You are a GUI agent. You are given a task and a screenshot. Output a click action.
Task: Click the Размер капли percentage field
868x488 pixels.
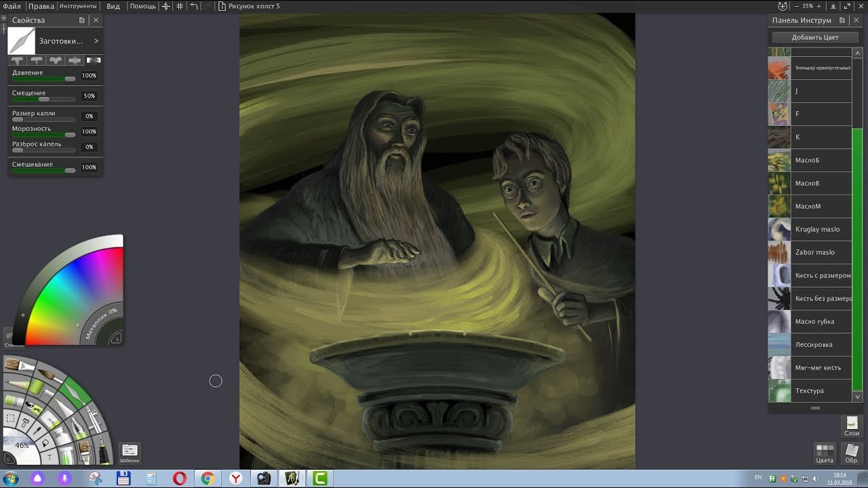click(89, 116)
